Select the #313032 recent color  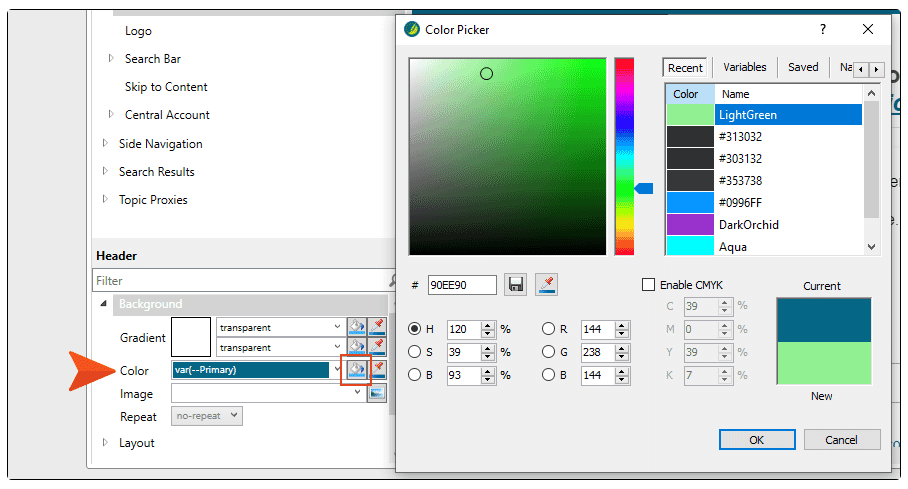point(764,137)
